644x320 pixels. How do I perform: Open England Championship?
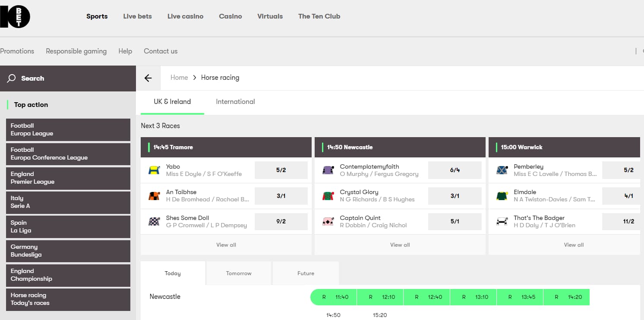coord(68,275)
